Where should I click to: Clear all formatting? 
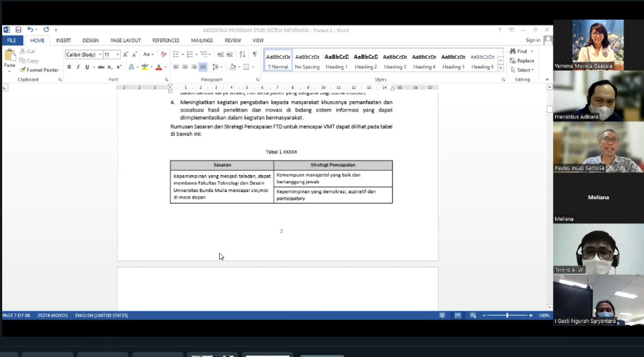(164, 55)
